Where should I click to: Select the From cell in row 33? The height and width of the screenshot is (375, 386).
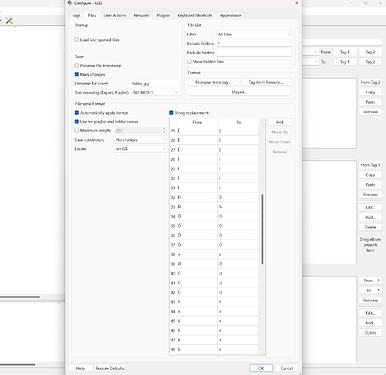(x=197, y=207)
